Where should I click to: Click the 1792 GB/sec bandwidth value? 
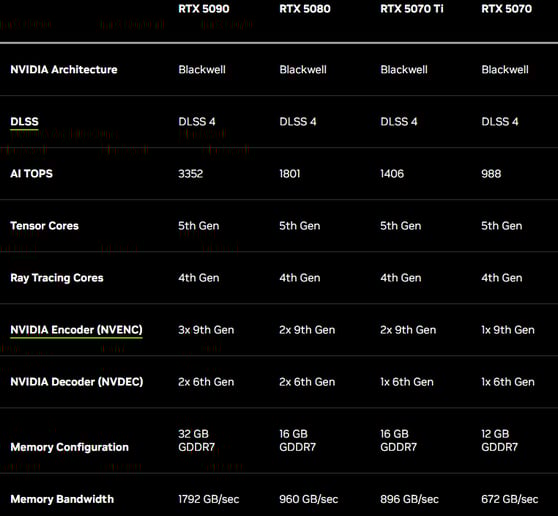coord(209,499)
